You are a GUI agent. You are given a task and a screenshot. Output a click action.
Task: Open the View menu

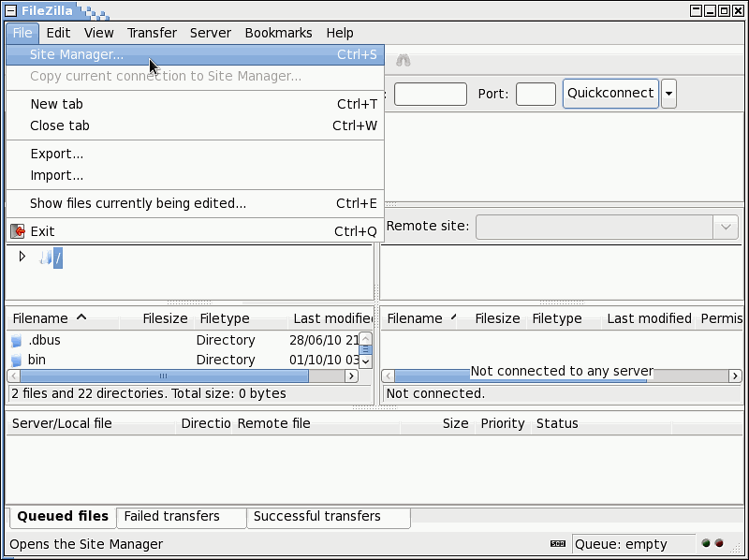99,33
